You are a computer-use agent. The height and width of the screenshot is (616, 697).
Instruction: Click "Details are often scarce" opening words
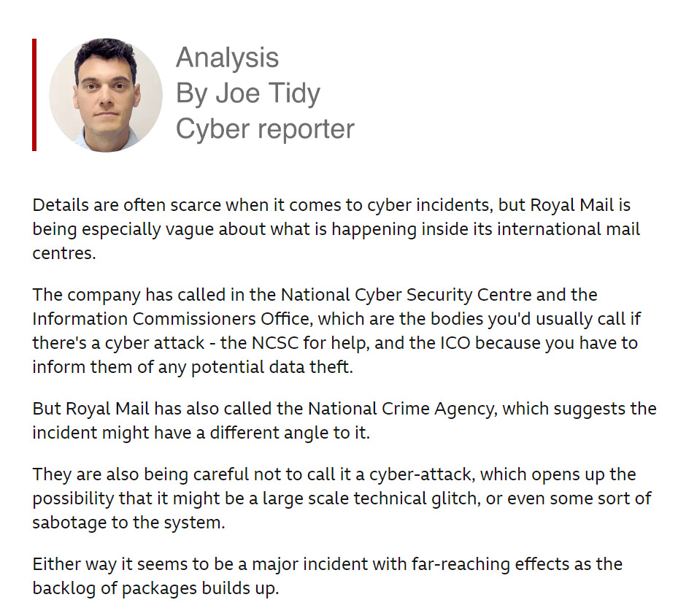point(127,205)
